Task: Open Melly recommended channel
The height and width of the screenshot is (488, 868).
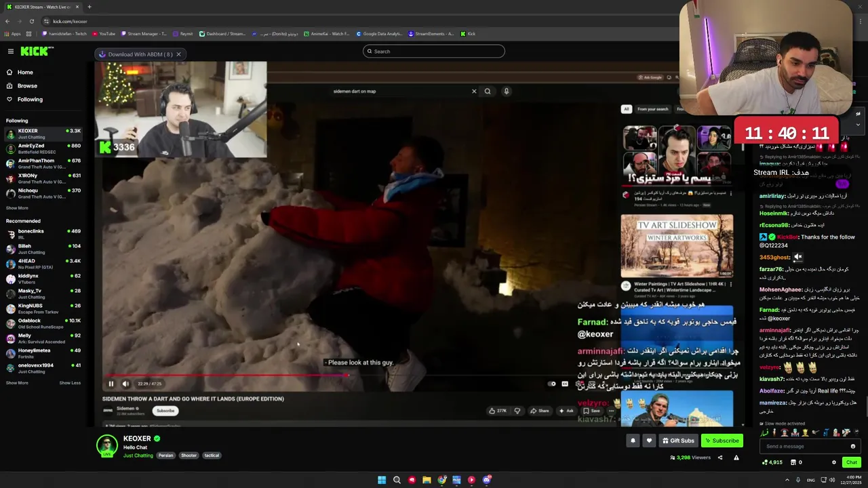Action: click(43, 338)
